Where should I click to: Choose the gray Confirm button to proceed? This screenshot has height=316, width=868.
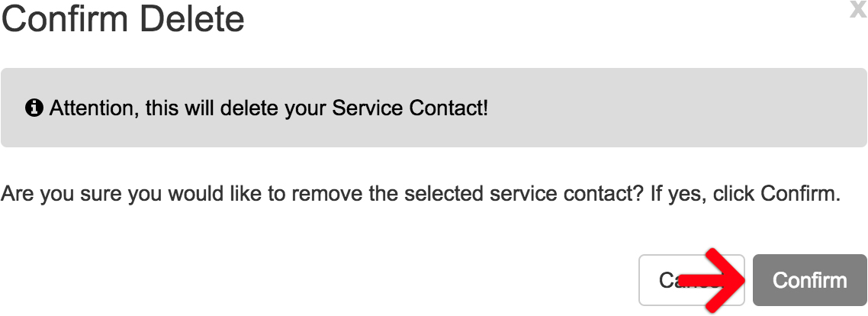click(x=809, y=280)
